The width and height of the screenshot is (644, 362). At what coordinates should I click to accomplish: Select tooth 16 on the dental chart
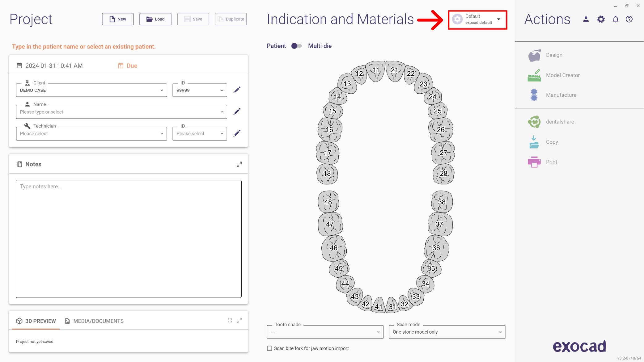click(330, 130)
